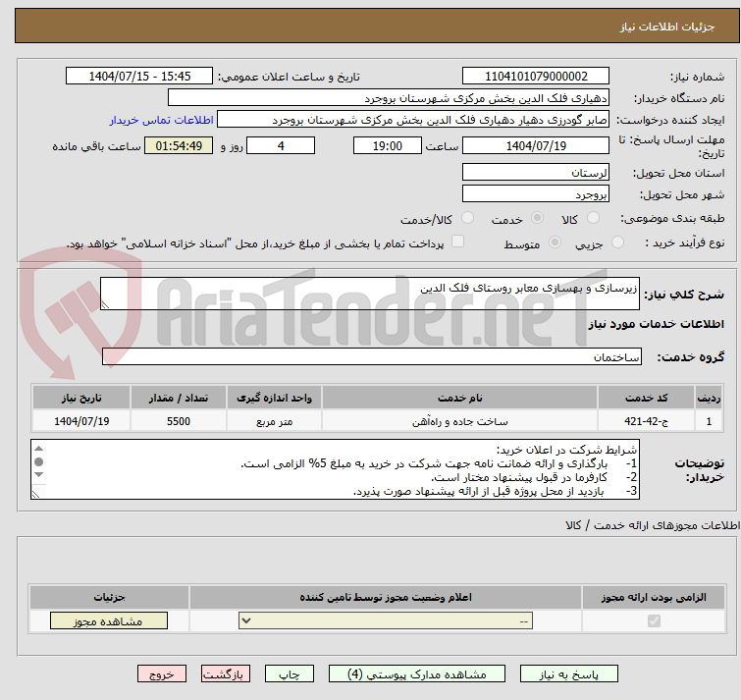Click the 'بازگشت' back button

[227, 674]
